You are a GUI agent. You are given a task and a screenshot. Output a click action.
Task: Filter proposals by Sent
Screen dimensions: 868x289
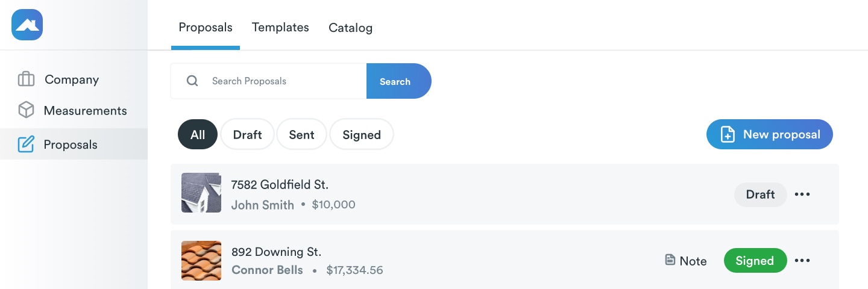point(301,135)
